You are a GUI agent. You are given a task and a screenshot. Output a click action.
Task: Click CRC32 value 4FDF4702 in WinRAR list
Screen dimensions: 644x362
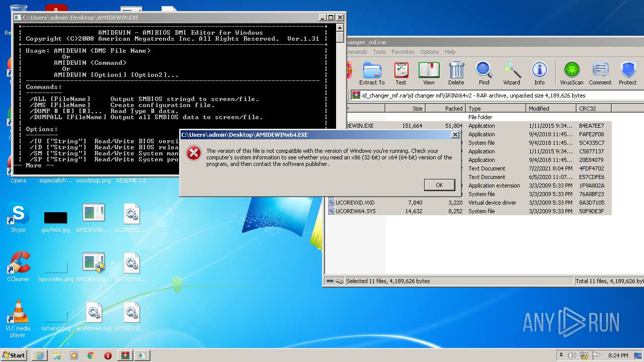coord(592,168)
